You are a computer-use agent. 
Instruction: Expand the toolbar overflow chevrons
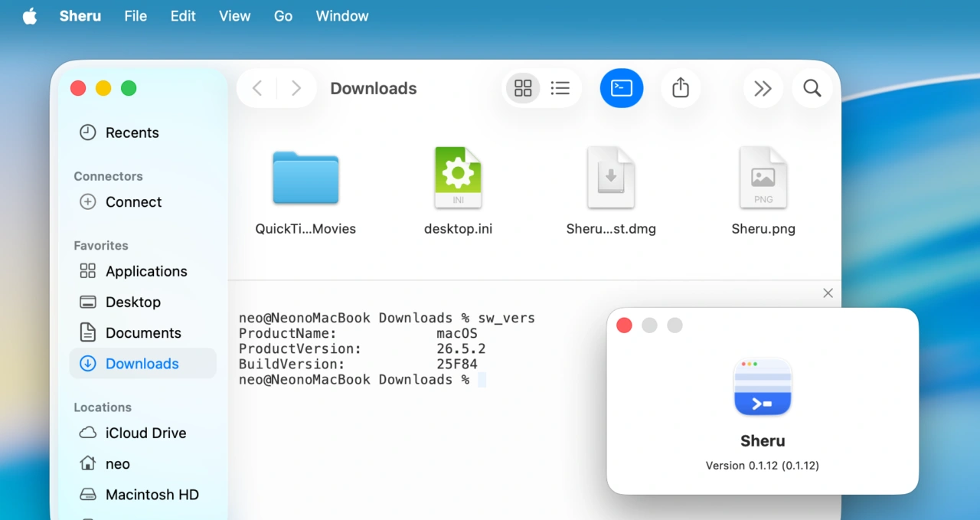click(x=763, y=88)
